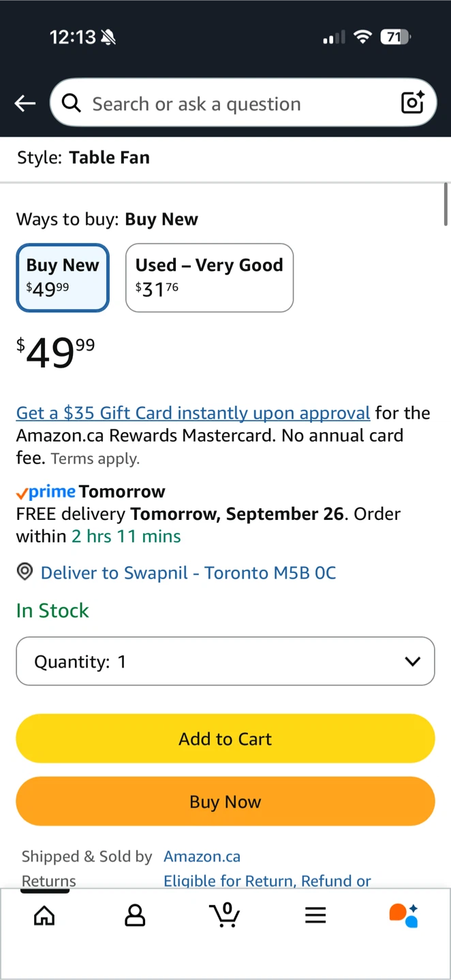This screenshot has width=451, height=980.
Task: Add the table fan to cart
Action: click(x=225, y=738)
